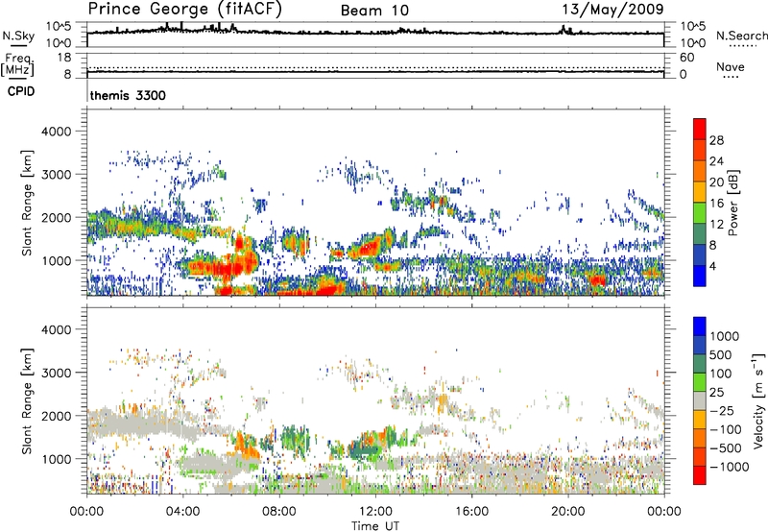Click the 'Nave' label
This screenshot has width=768, height=532.
731,66
